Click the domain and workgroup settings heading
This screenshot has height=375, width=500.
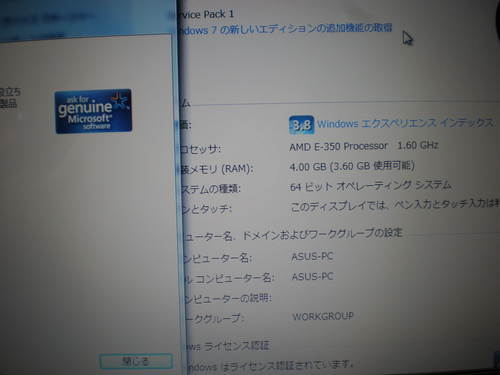click(x=292, y=234)
